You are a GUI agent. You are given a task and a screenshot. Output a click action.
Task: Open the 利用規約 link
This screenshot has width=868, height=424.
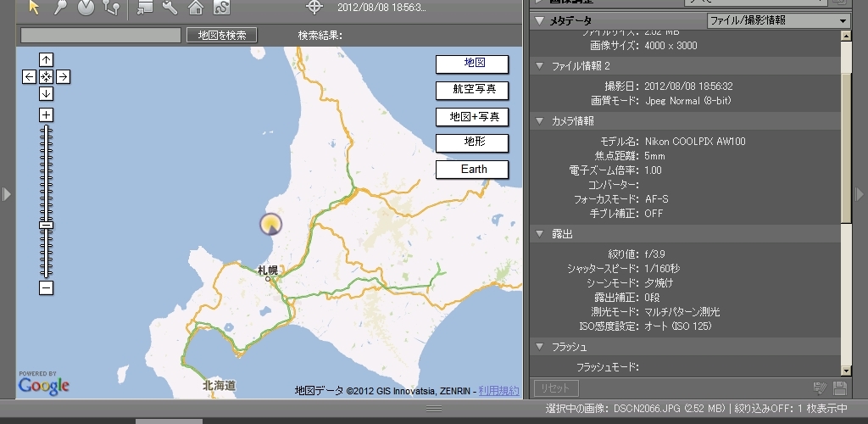click(498, 391)
